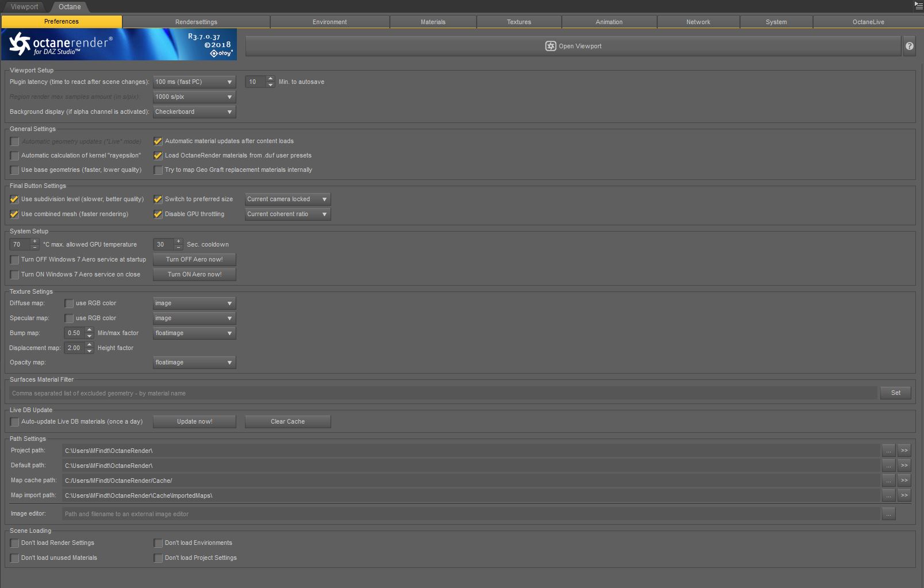Click Turn ON Aero now! button
924x588 pixels.
coord(194,275)
